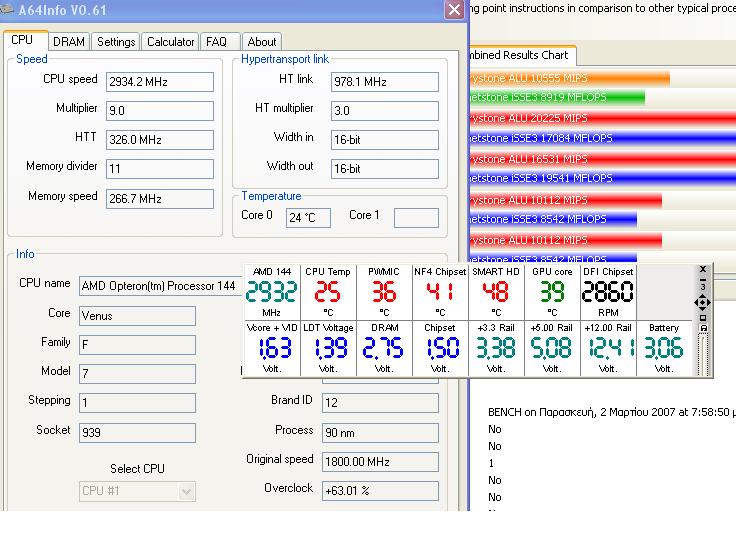Click the DRAM 2.75 Volt sensor cell
Image resolution: width=736 pixels, height=538 pixels.
pyautogui.click(x=384, y=348)
